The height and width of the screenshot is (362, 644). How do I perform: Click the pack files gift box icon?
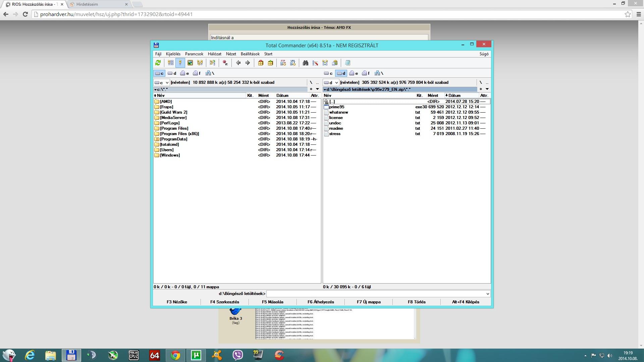click(x=261, y=63)
